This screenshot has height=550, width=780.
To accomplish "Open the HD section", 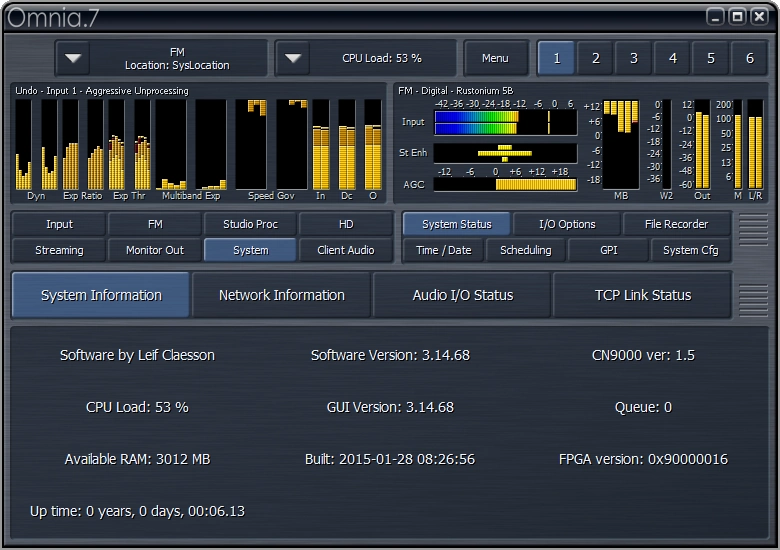I will click(346, 224).
